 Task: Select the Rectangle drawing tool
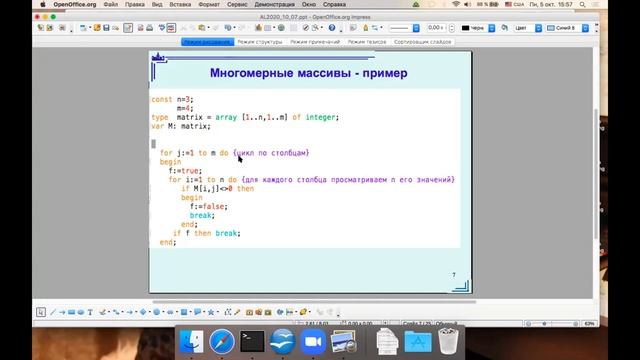click(71, 312)
